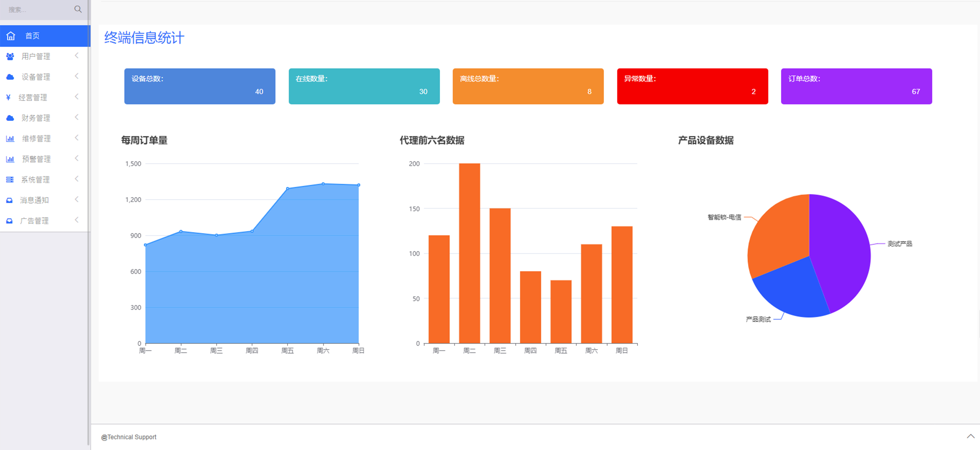Image resolution: width=980 pixels, height=450 pixels.
Task: Expand the 用户管理 submenu chevron
Action: (76, 56)
